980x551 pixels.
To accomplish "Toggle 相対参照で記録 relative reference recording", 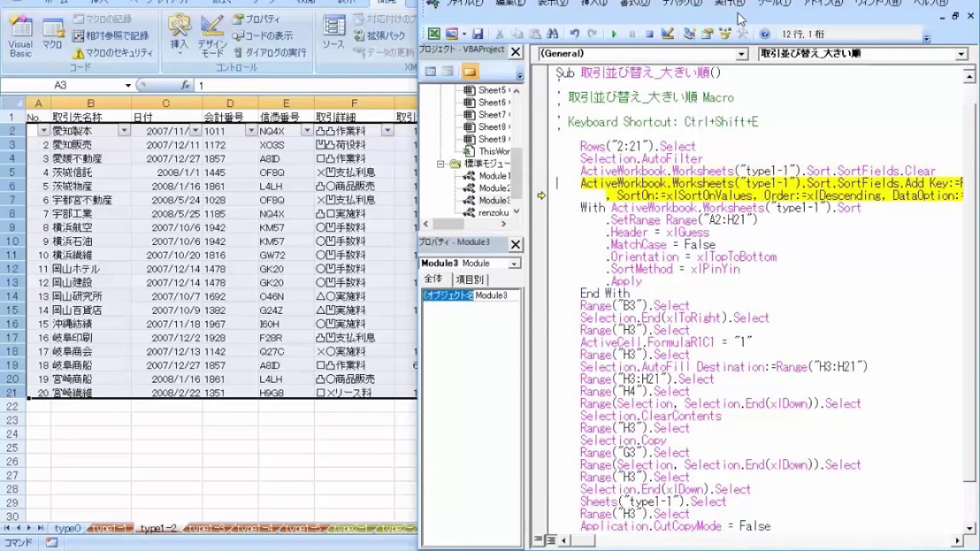I will pyautogui.click(x=111, y=36).
